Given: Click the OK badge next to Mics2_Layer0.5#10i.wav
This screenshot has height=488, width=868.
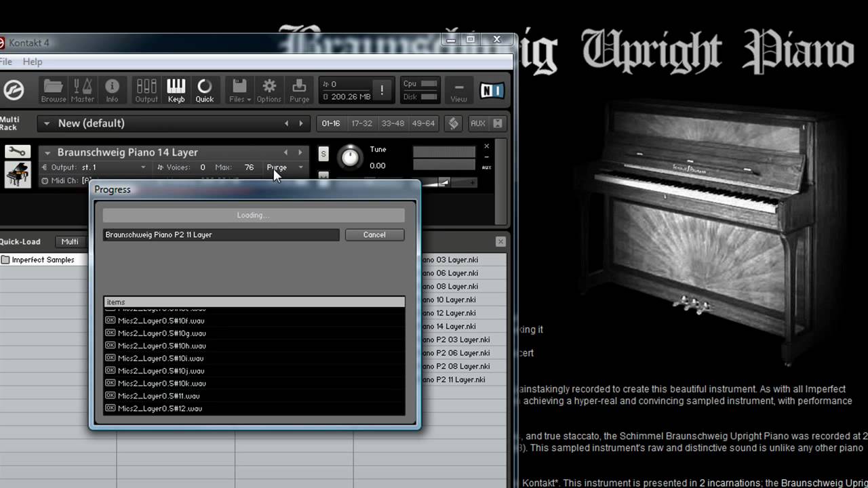Looking at the screenshot, I should pyautogui.click(x=111, y=358).
